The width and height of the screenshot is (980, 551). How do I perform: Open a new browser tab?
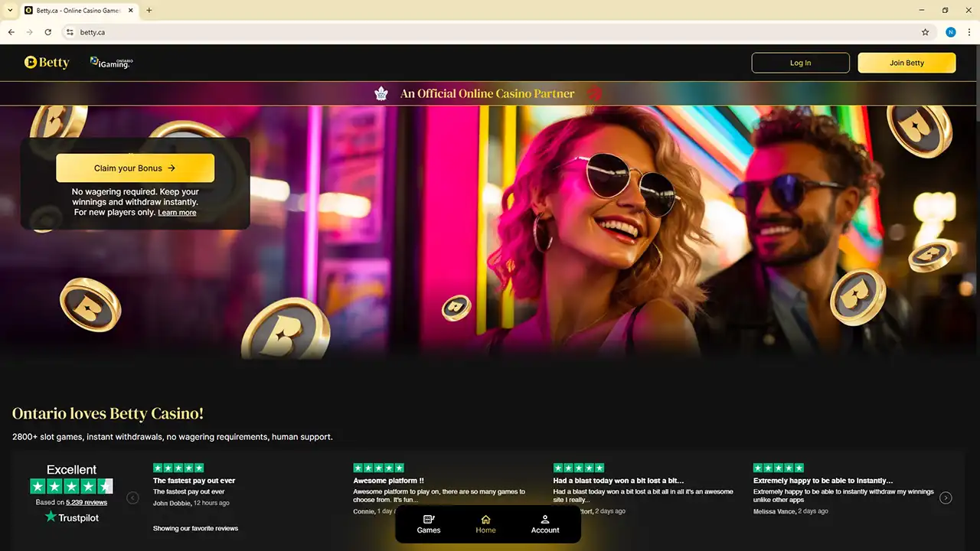pyautogui.click(x=149, y=10)
